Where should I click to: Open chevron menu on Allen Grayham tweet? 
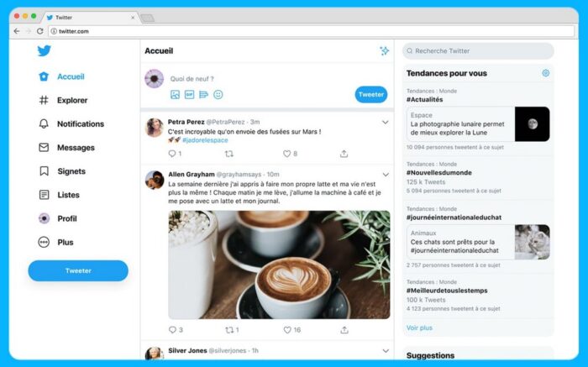(386, 175)
